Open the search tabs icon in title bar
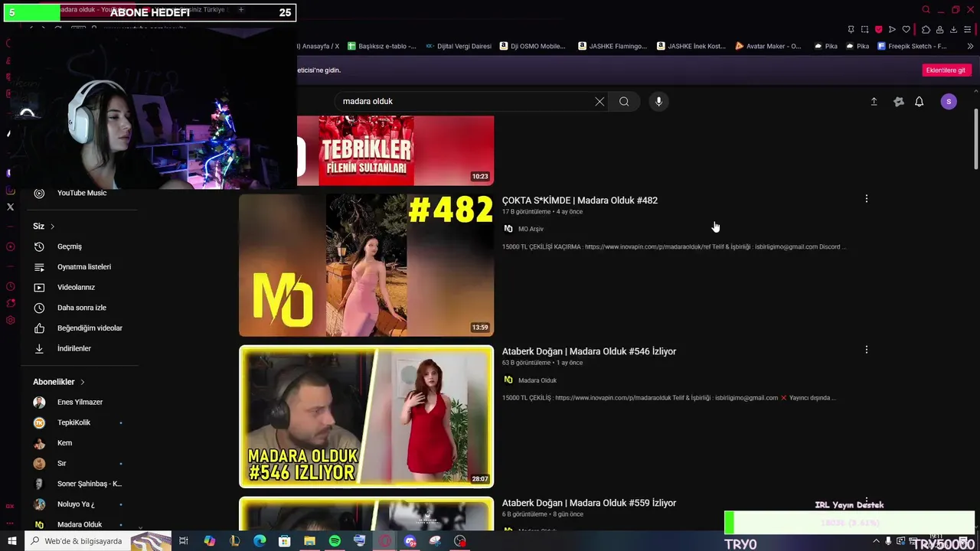Screen dimensions: 980x551 pyautogui.click(x=926, y=10)
